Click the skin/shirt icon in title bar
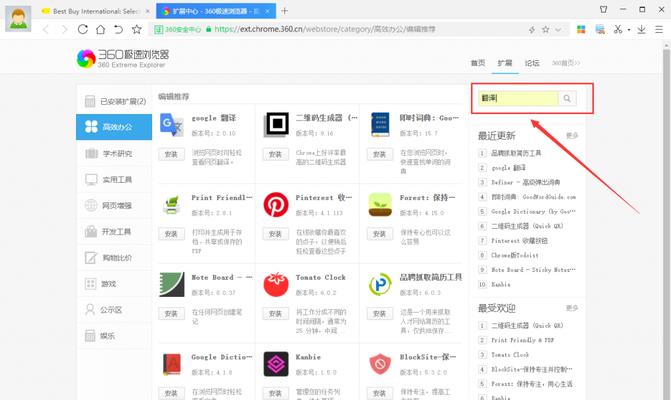 (x=603, y=9)
